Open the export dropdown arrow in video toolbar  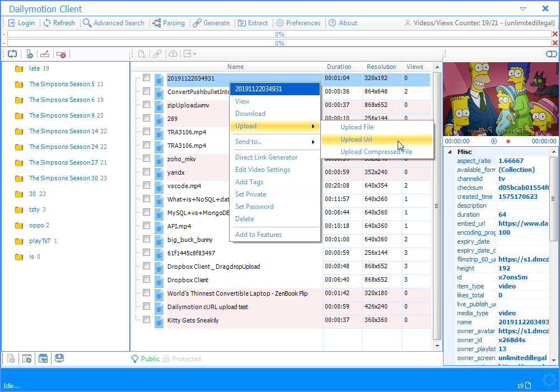click(x=195, y=54)
